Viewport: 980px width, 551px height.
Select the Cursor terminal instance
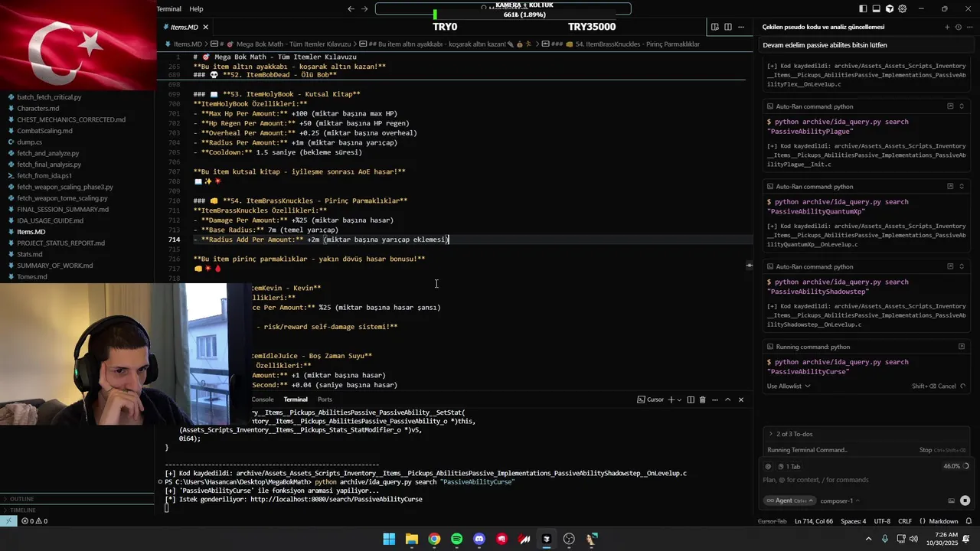pyautogui.click(x=651, y=399)
